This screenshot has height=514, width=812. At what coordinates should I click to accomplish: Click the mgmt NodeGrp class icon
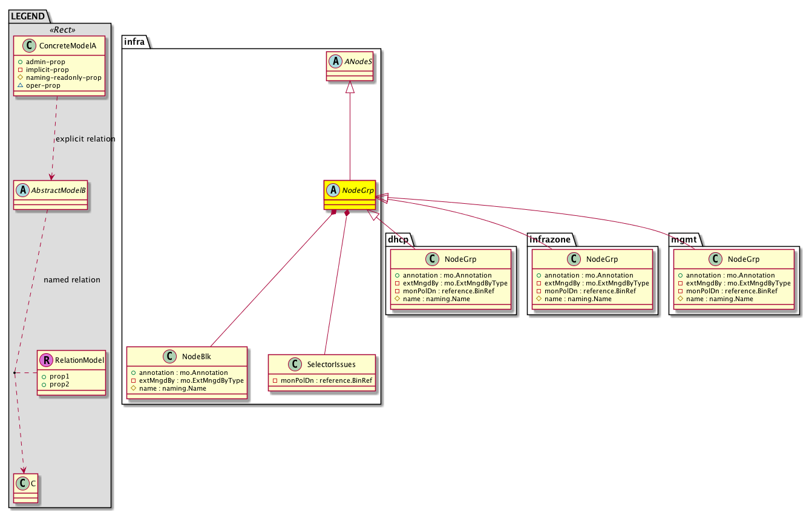pyautogui.click(x=716, y=259)
